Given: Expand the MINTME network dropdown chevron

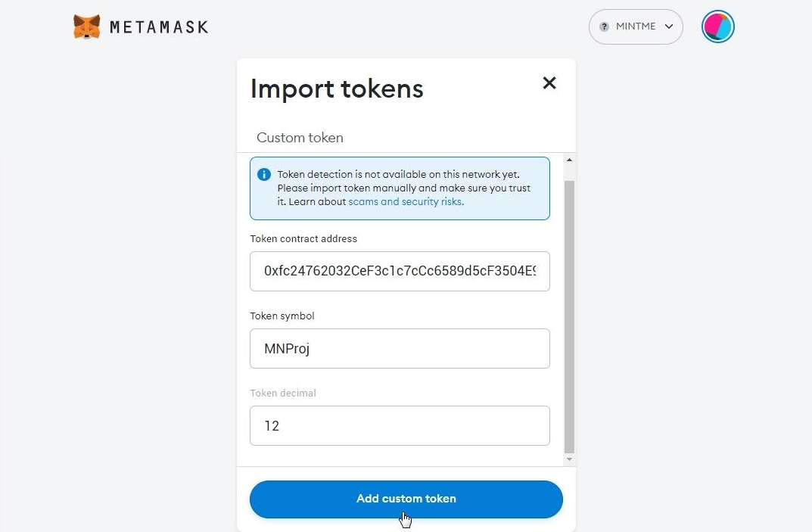Looking at the screenshot, I should [x=669, y=26].
